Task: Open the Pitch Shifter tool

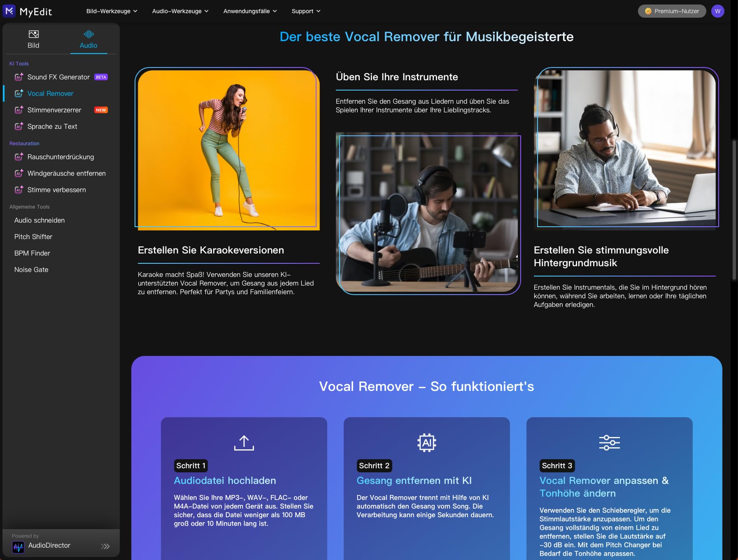Action: click(33, 237)
